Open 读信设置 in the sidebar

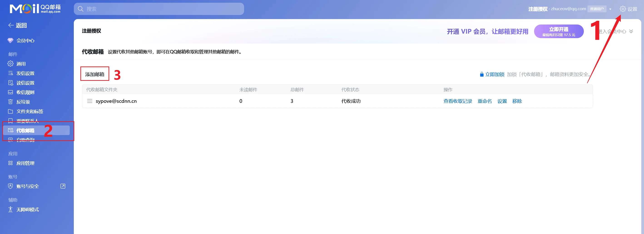(26, 82)
